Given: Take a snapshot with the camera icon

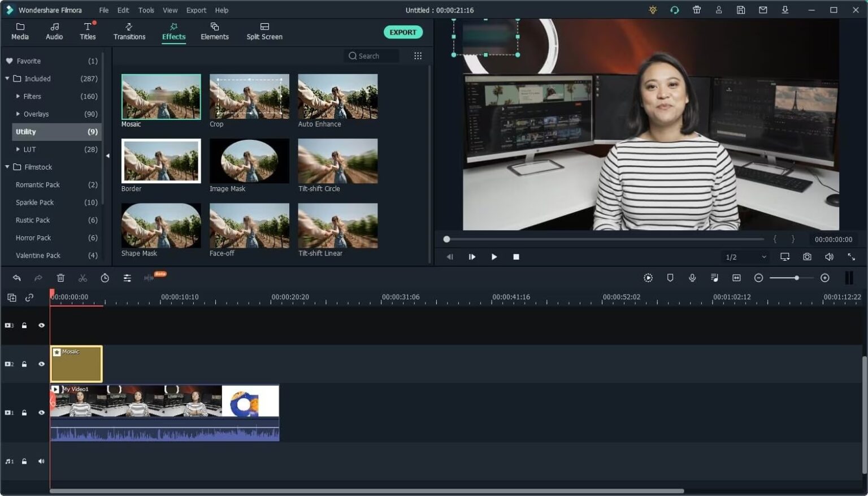Looking at the screenshot, I should click(807, 257).
